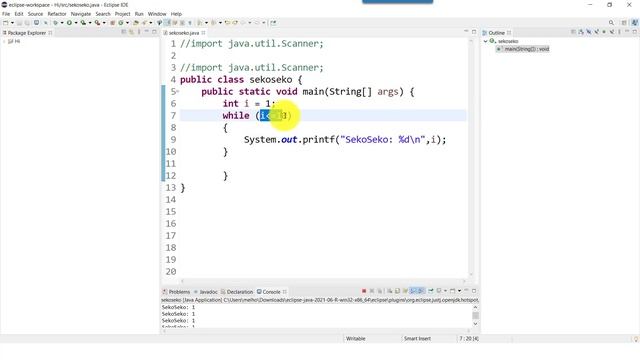Switch to the Problems tab
The width and height of the screenshot is (640, 360).
point(176,292)
